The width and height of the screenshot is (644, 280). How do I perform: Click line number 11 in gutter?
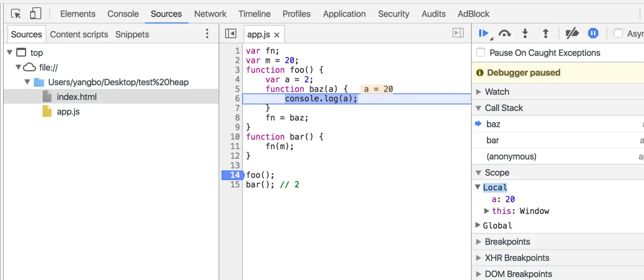(x=235, y=146)
